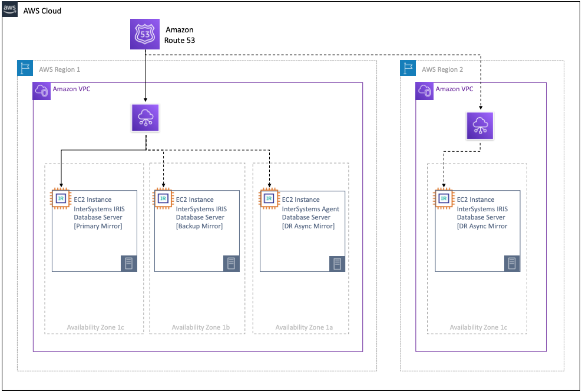The height and width of the screenshot is (392, 582).
Task: Select the Amazon VPC icon in Region 2
Action: [424, 89]
